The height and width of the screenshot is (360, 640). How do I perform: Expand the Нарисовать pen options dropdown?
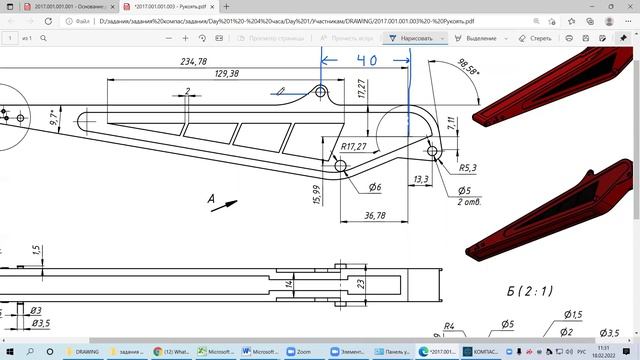click(442, 38)
